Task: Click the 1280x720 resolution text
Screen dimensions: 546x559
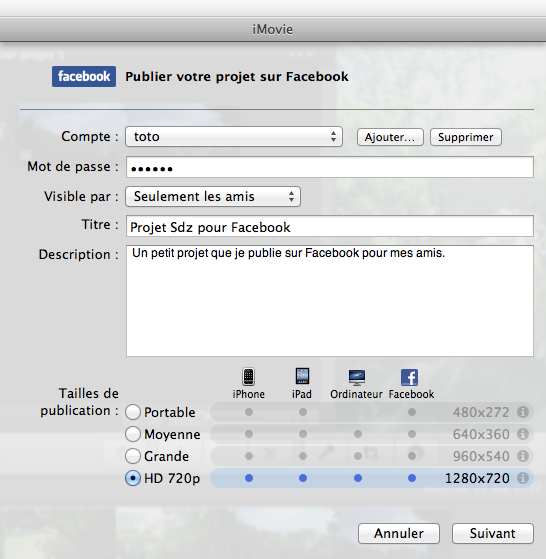Action: (x=477, y=478)
